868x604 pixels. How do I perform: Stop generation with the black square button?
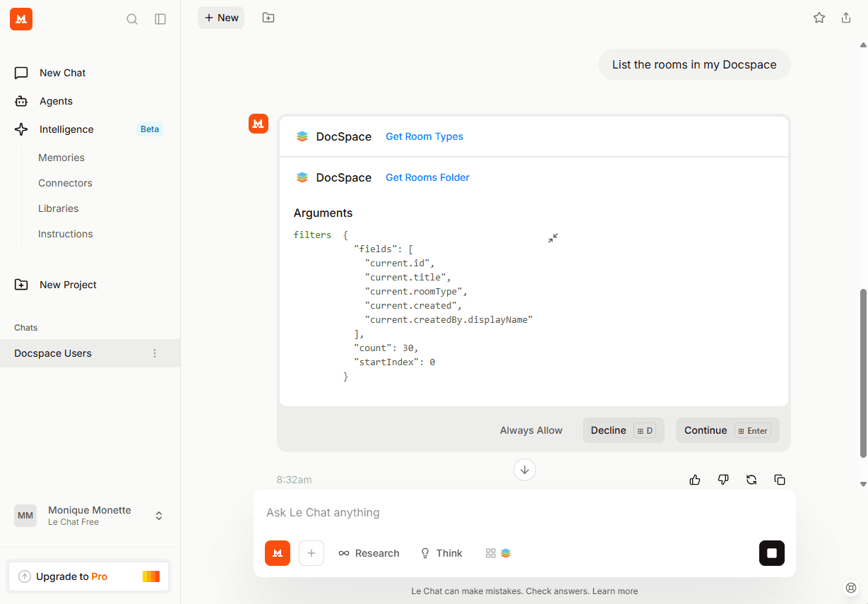point(772,553)
